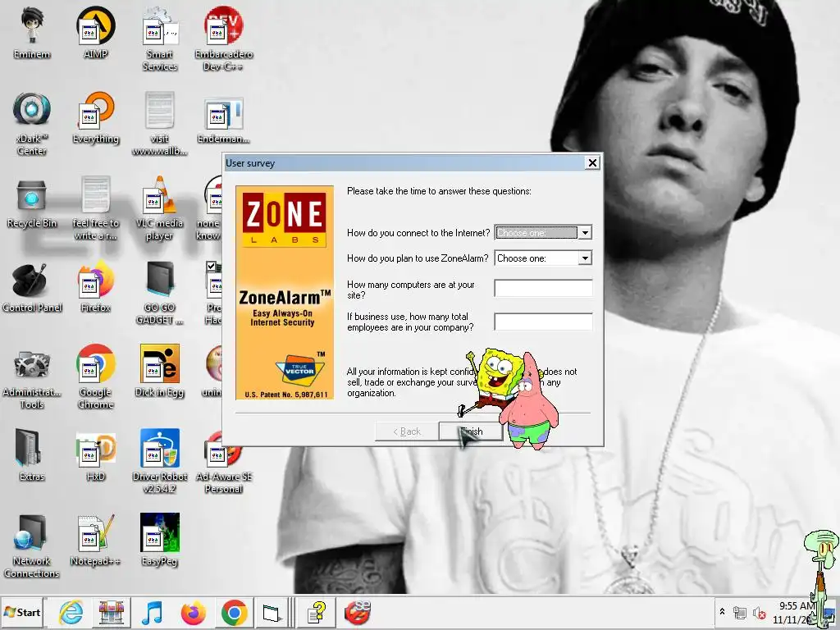
Task: Show hidden system tray icons
Action: click(722, 611)
